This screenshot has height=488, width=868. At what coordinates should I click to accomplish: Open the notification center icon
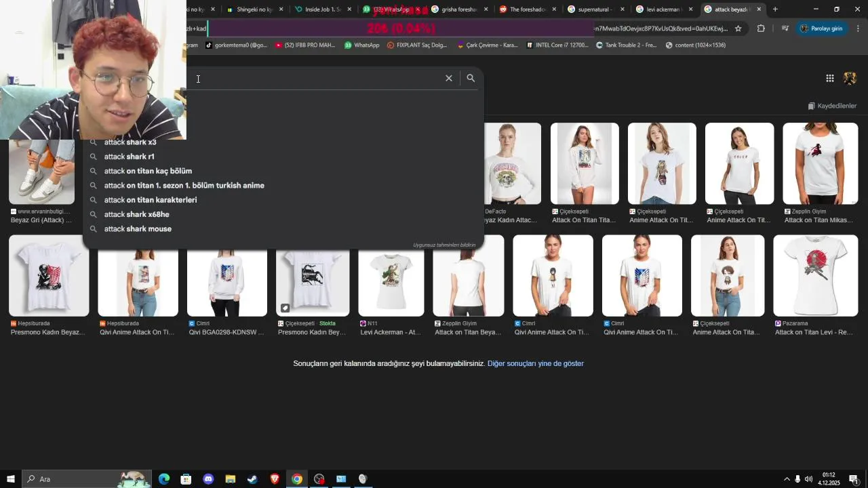[x=854, y=479]
